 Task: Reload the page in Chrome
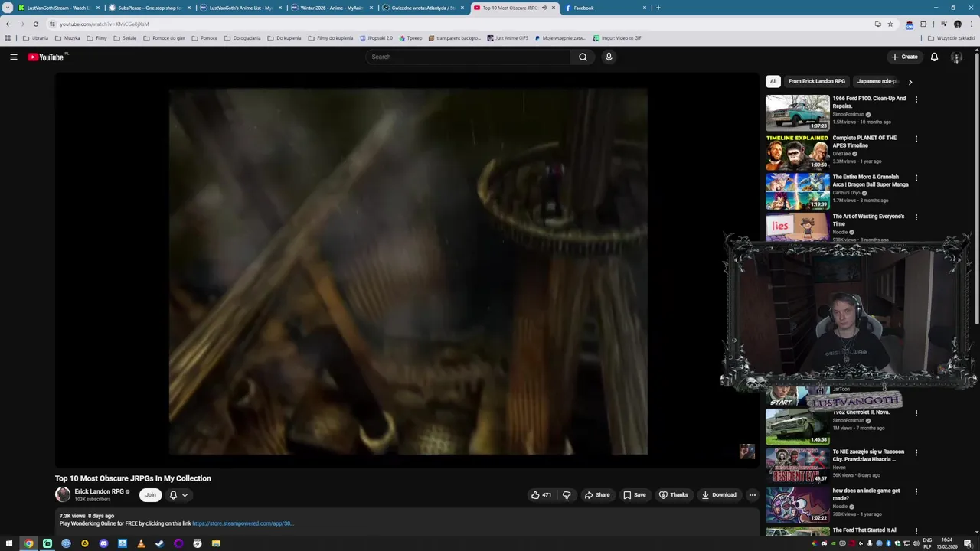35,24
